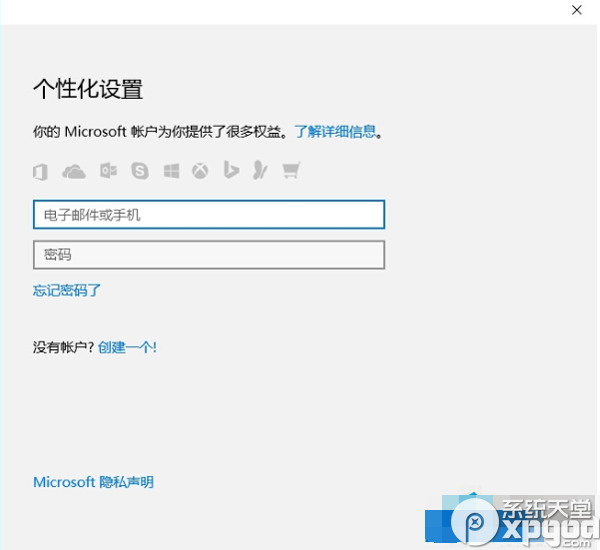
Task: Click the Store shopping cart icon
Action: tap(291, 170)
